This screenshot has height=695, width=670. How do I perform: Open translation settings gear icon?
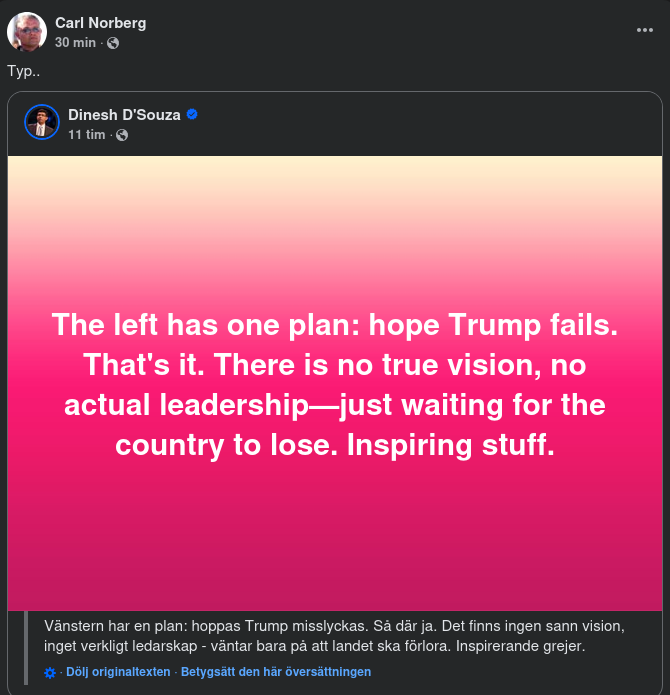click(x=50, y=673)
